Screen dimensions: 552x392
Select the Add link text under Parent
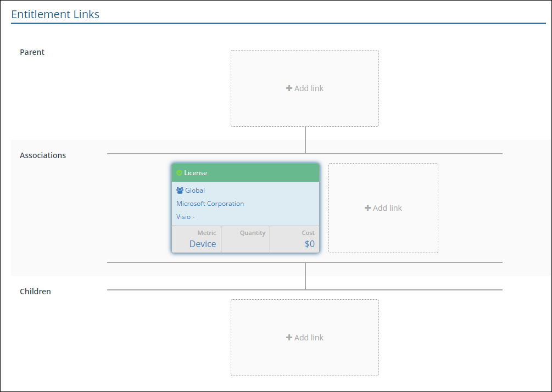(x=309, y=88)
